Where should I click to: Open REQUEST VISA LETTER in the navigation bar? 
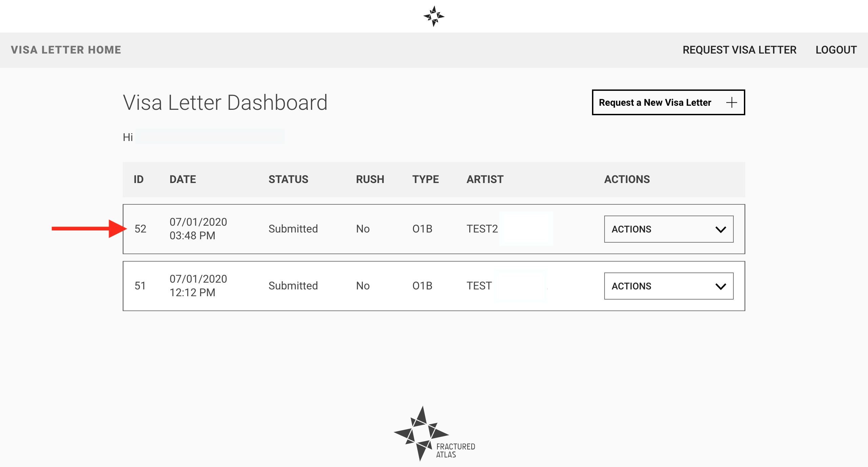(739, 50)
